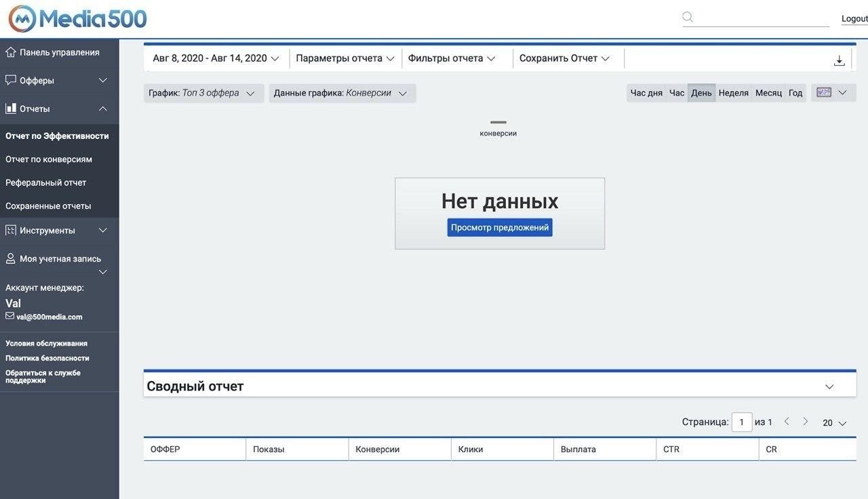The height and width of the screenshot is (499, 868).
Task: Select the Неделя interval
Action: [734, 93]
